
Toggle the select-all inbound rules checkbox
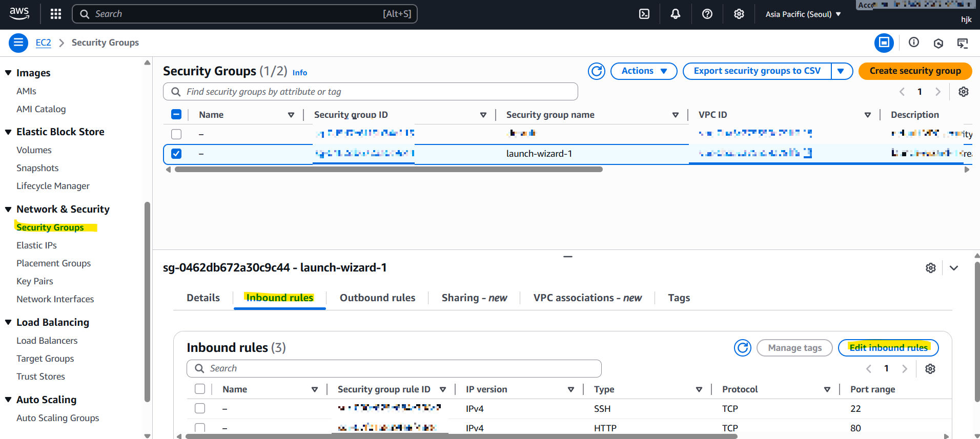(200, 389)
